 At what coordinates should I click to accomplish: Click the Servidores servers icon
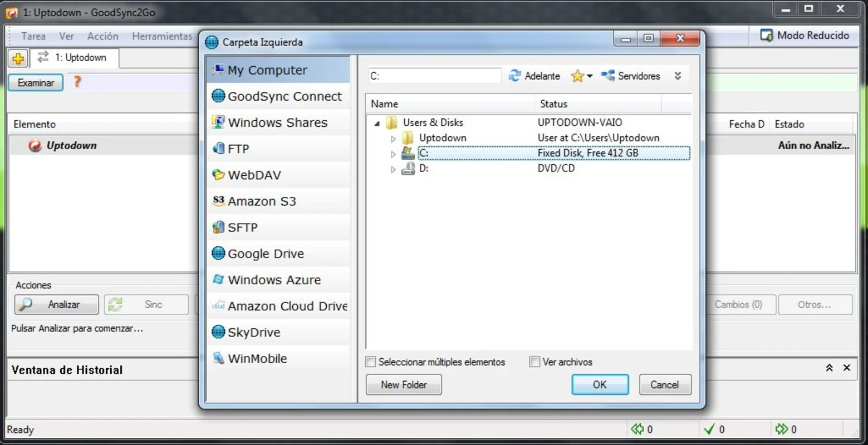(608, 76)
